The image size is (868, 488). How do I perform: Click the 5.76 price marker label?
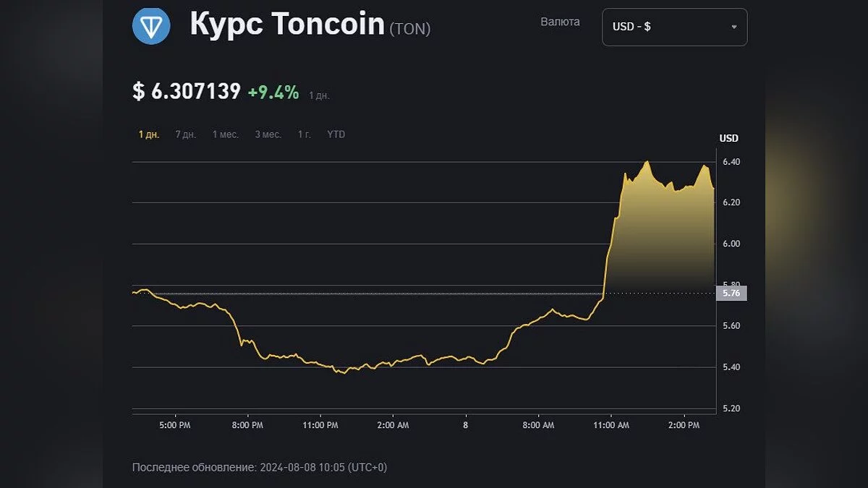pyautogui.click(x=731, y=294)
